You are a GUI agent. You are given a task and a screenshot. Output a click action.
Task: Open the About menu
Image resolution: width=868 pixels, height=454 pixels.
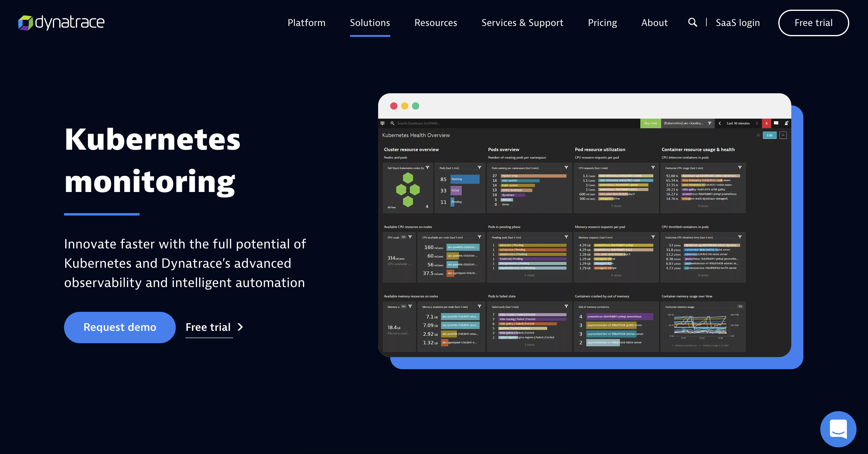(x=654, y=23)
